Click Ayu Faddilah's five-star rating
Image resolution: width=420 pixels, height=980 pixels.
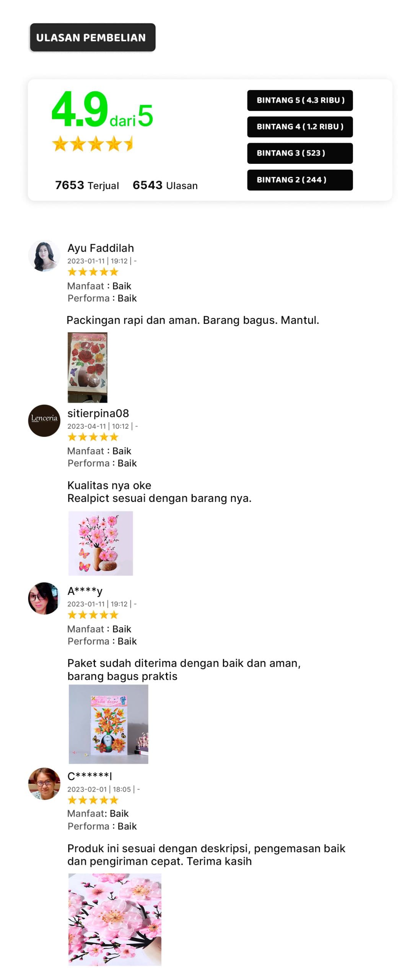point(93,272)
